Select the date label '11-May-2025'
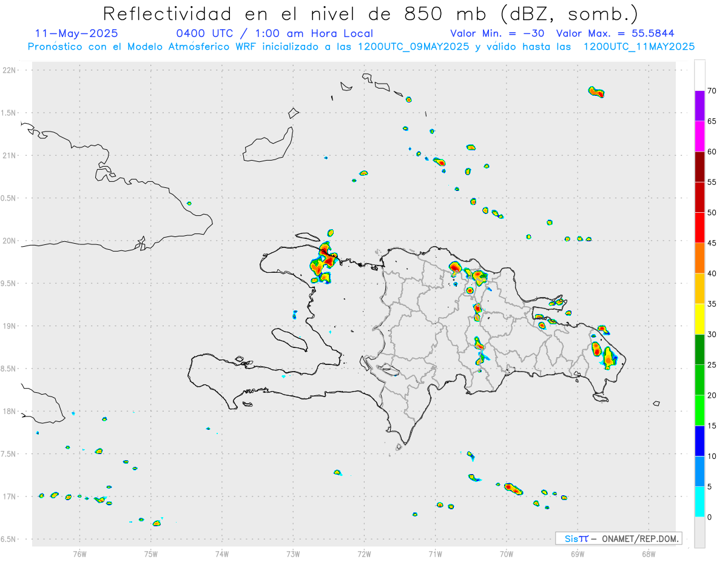Screen dimensions: 728x562 pyautogui.click(x=77, y=33)
